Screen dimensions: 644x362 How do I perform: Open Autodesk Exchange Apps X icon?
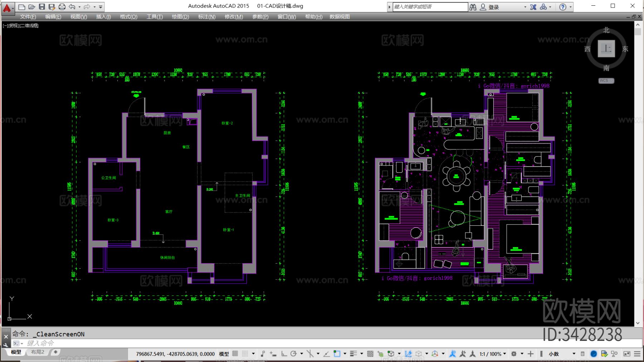[533, 7]
